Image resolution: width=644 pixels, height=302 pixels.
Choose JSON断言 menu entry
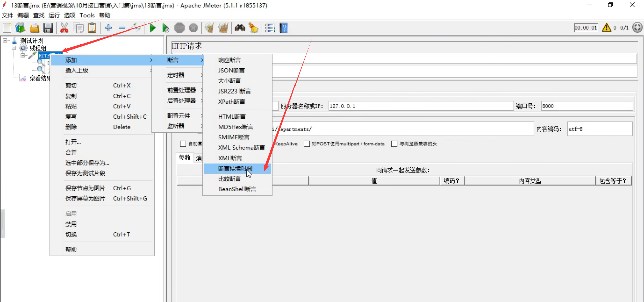point(237,70)
